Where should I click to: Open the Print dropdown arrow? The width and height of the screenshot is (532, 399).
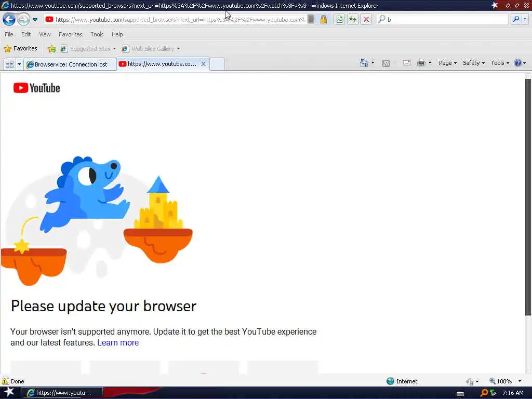430,63
